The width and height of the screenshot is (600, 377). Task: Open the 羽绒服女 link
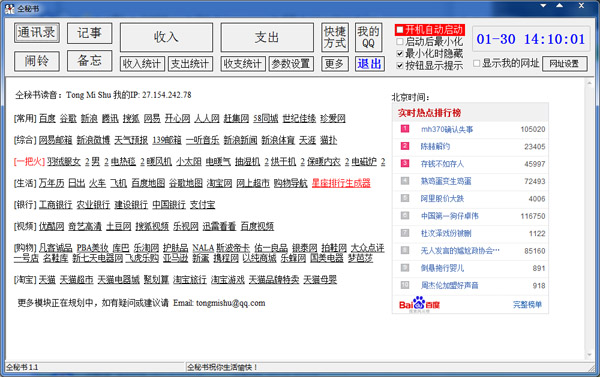(x=64, y=162)
